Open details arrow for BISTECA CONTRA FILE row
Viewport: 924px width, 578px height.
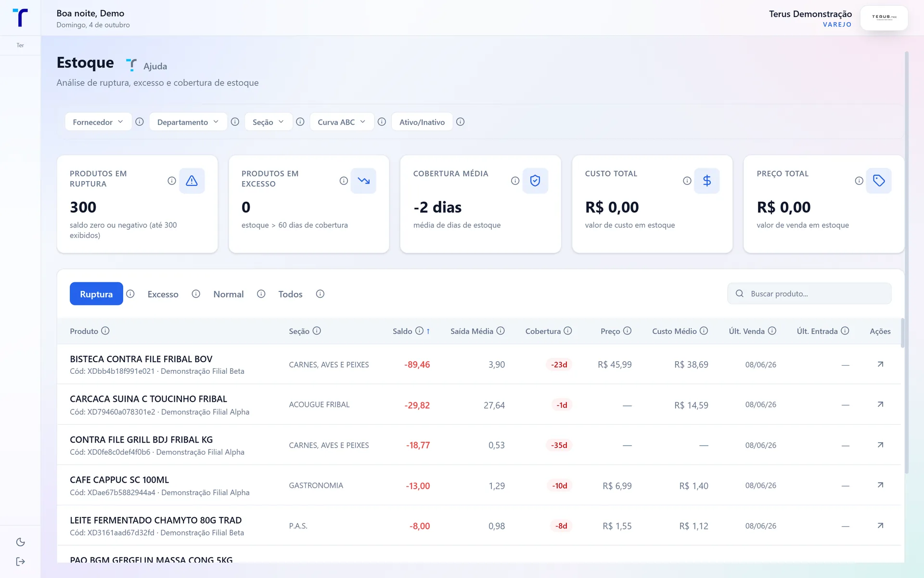click(x=880, y=364)
